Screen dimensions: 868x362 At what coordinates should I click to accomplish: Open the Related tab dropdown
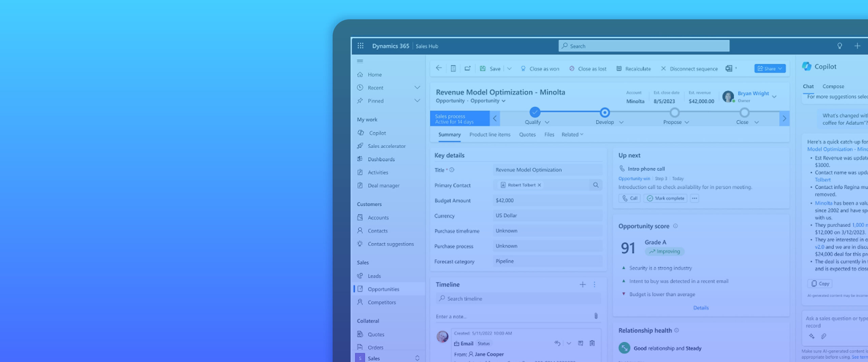[x=572, y=134]
